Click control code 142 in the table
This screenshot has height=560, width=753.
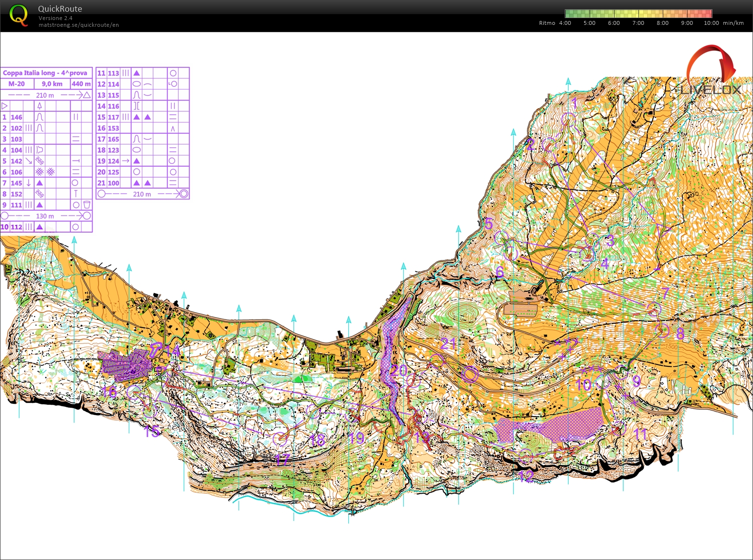[17, 161]
